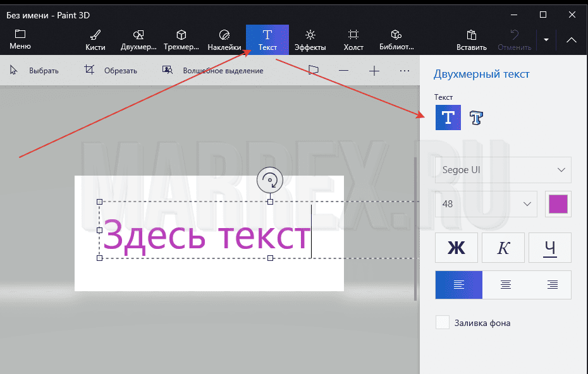The width and height of the screenshot is (588, 374).
Task: Collapse the ribbon with the chevron
Action: [x=571, y=40]
